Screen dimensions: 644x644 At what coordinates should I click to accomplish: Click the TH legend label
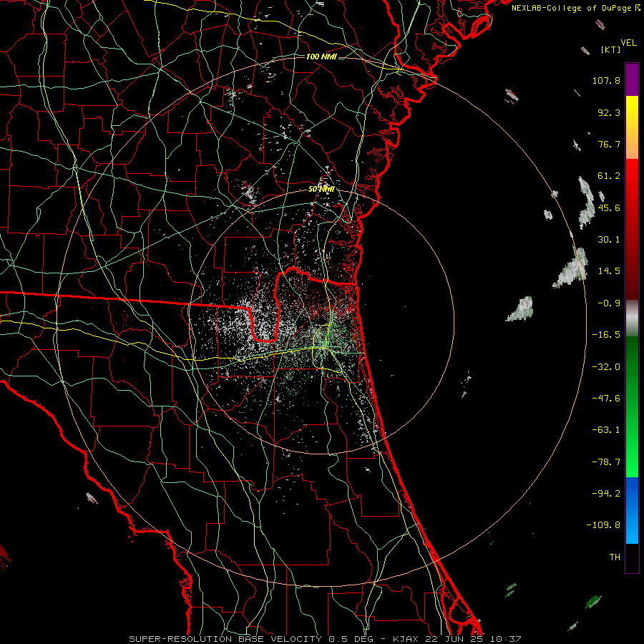click(x=615, y=557)
